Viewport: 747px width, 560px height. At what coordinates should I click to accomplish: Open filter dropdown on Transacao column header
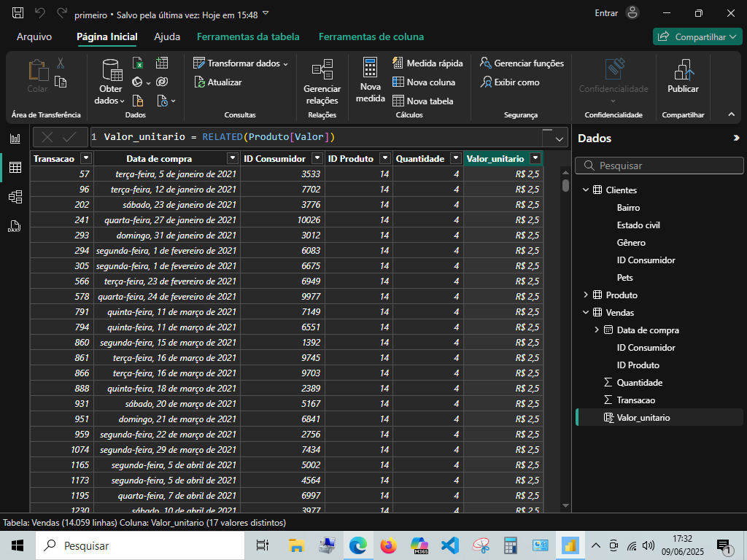click(x=86, y=158)
